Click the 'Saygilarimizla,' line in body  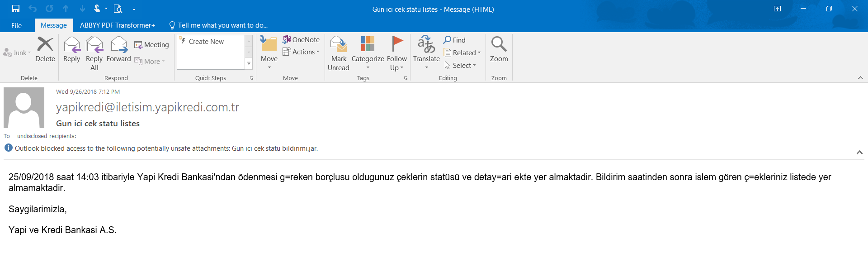38,209
